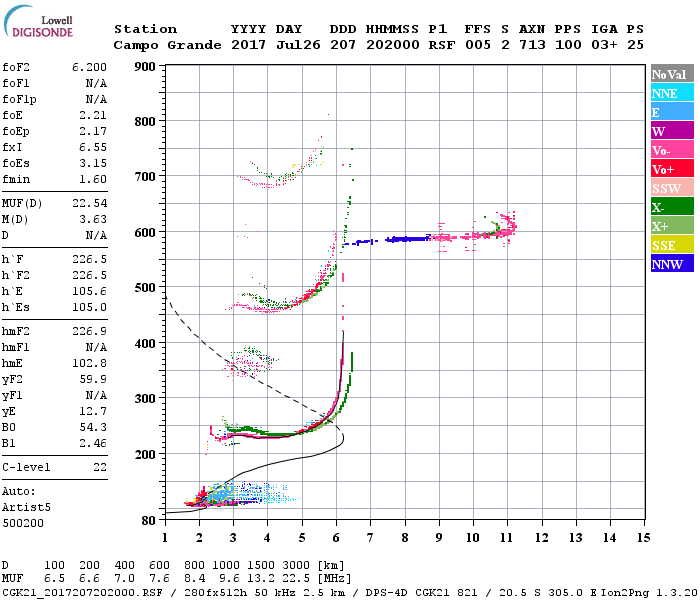
Task: Select the SSE yellow legend swatch
Action: coord(672,245)
